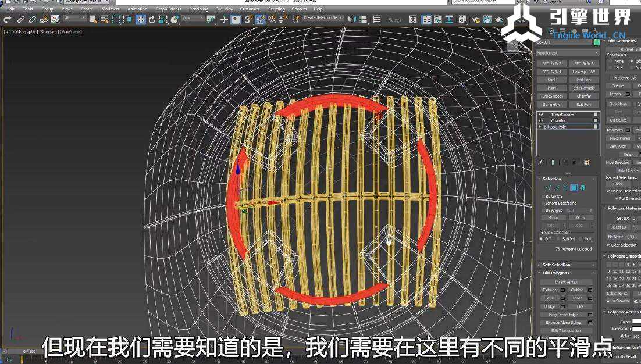Screen dimensions: 641x364
Task: Toggle the Clear Selection checkbox
Action: point(608,245)
